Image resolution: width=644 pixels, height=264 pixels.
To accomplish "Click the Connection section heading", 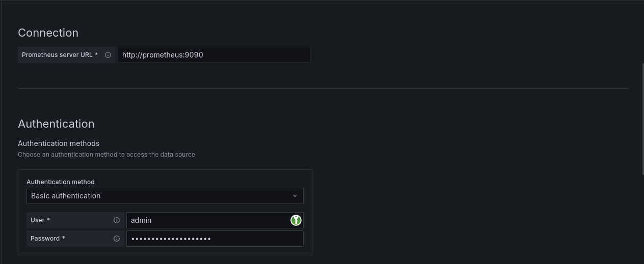I will click(x=48, y=33).
